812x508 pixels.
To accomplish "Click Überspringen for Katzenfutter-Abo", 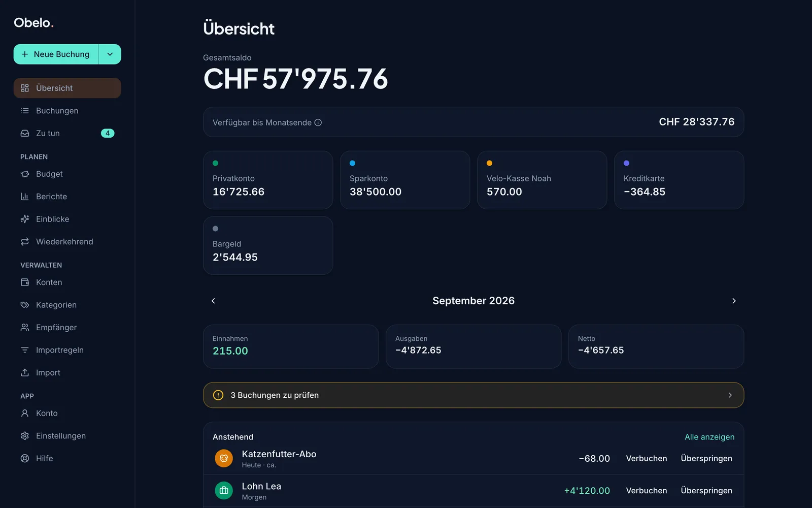I will point(706,458).
